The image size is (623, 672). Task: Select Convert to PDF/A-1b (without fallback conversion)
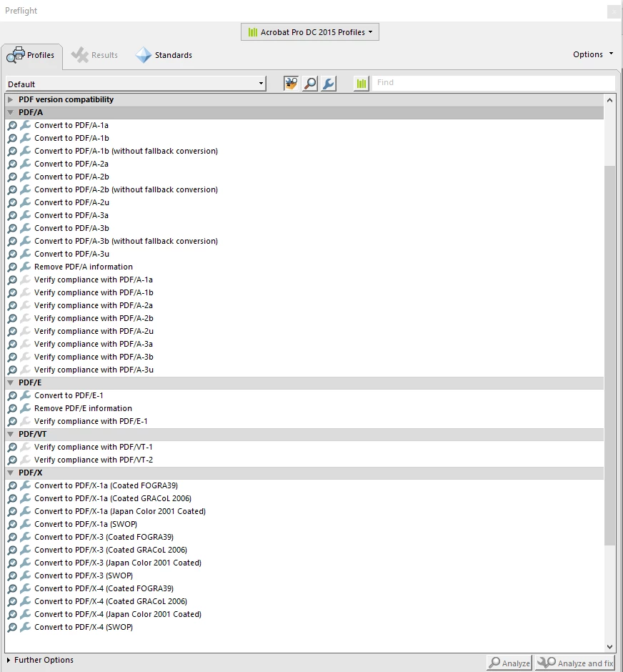[x=126, y=151]
